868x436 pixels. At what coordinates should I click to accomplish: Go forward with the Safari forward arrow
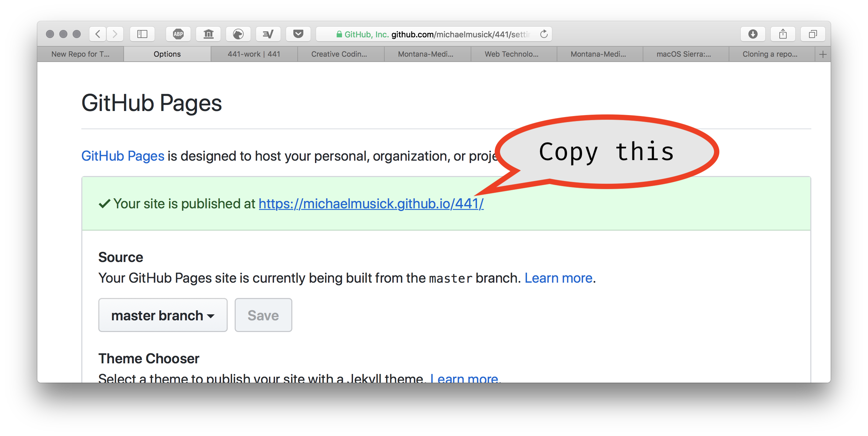click(x=115, y=34)
